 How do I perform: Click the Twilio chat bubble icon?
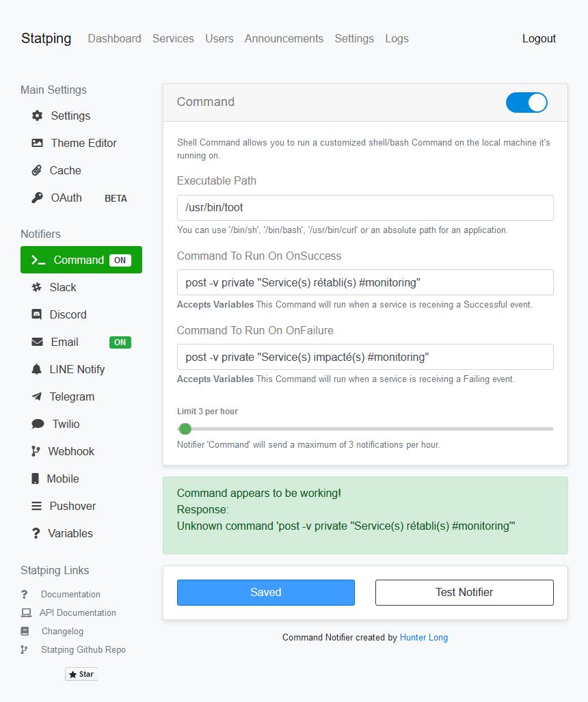tap(38, 424)
